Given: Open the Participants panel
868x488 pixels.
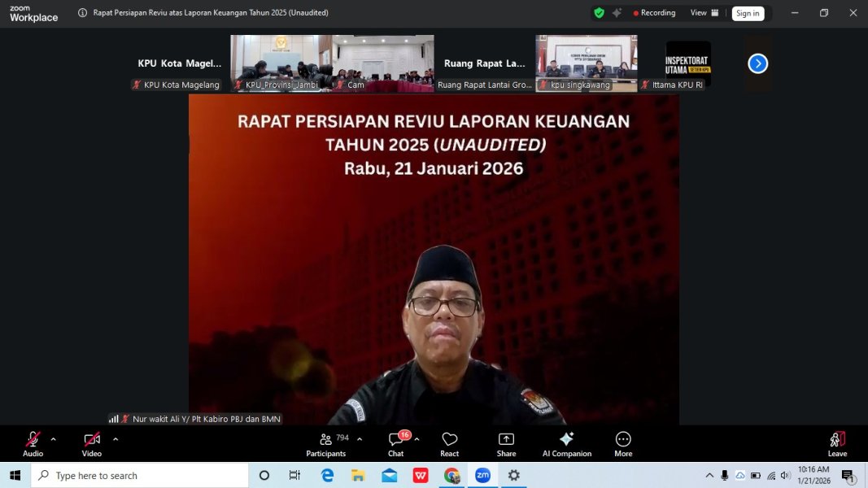Looking at the screenshot, I should tap(326, 443).
